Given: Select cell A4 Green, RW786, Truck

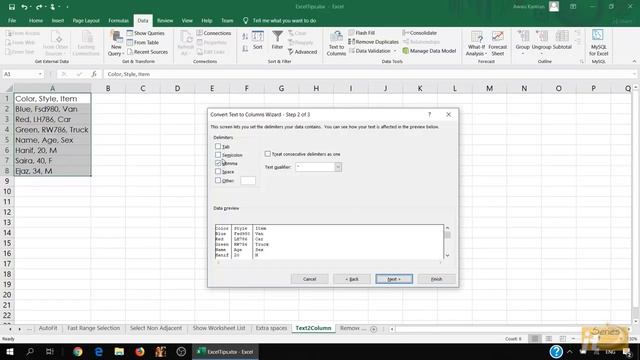Looking at the screenshot, I should [x=52, y=130].
